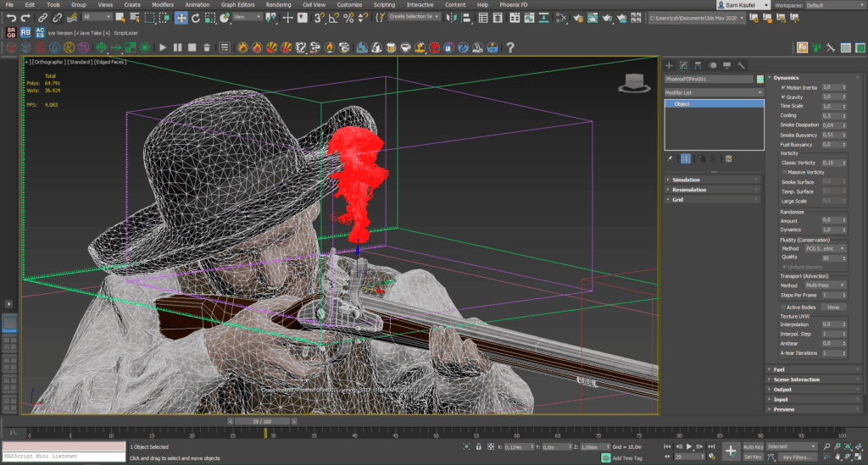Delete Phoenix FD cache with trash icon
This screenshot has height=465, width=868.
coord(207,47)
